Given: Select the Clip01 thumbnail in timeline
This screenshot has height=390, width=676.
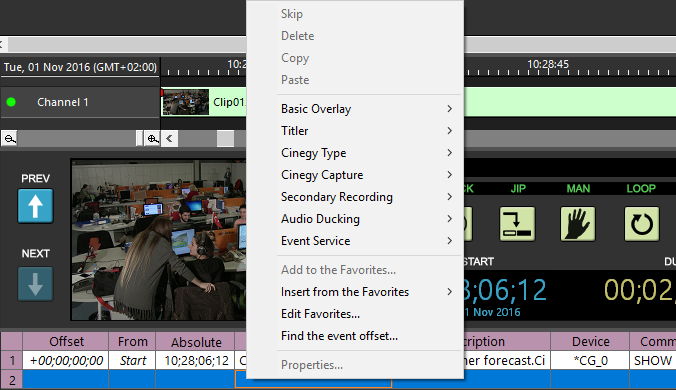Looking at the screenshot, I should (185, 102).
